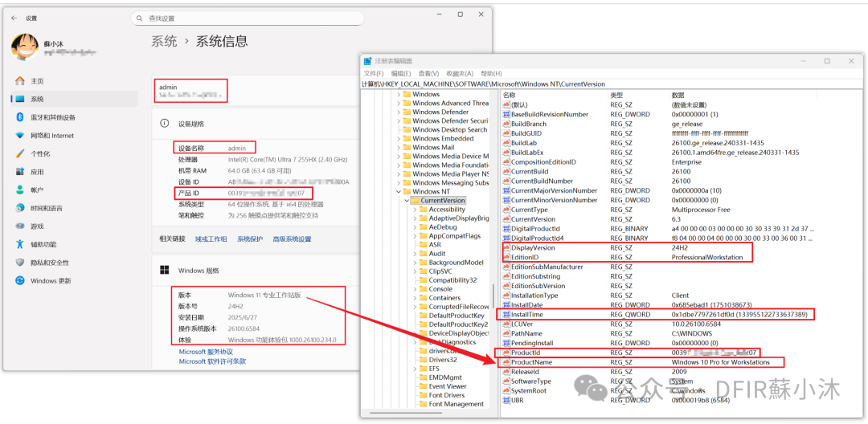Image resolution: width=868 pixels, height=424 pixels.
Task: Open Bluetooth and other devices (蓝牙和其他设备)
Action: pos(74,117)
